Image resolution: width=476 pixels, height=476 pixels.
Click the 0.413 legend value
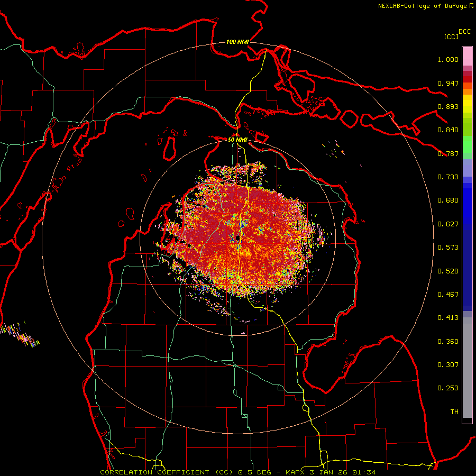point(448,318)
